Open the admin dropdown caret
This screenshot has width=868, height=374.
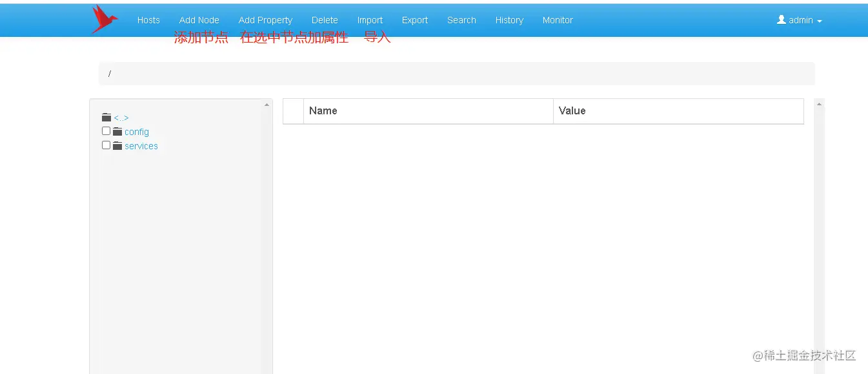click(x=820, y=21)
